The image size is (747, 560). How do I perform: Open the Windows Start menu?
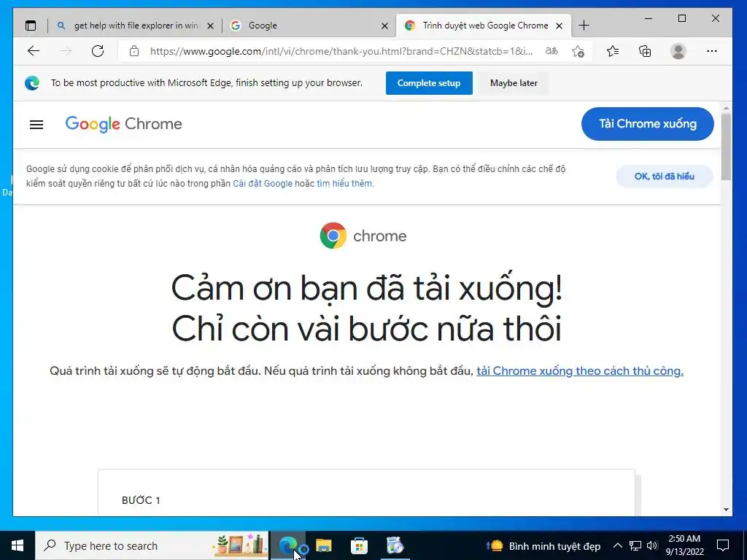tap(18, 545)
